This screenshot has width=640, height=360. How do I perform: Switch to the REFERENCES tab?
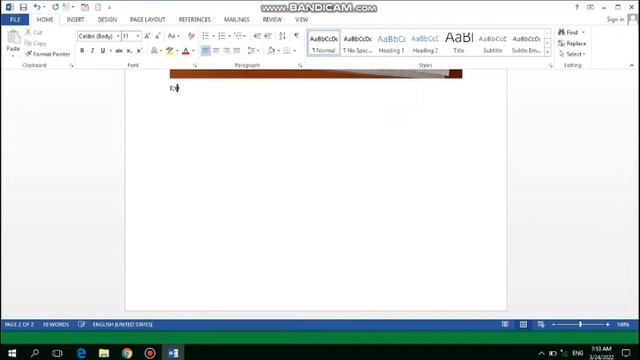pyautogui.click(x=195, y=20)
